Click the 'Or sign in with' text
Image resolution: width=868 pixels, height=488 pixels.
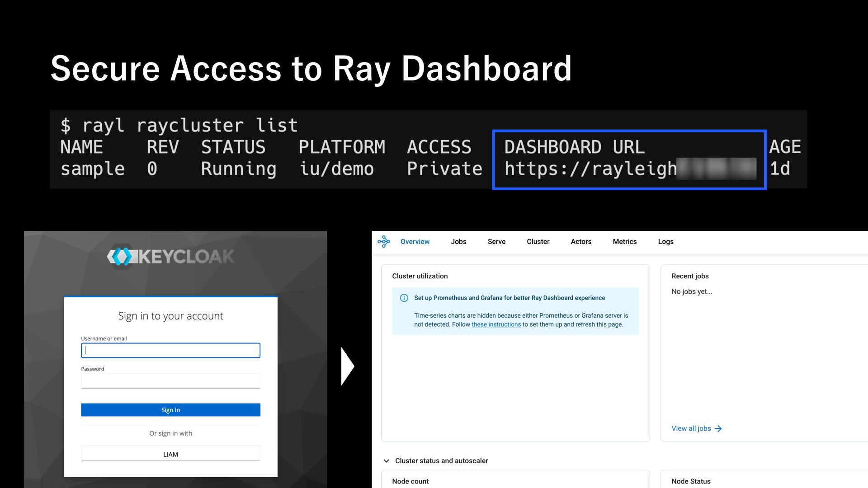pos(170,433)
